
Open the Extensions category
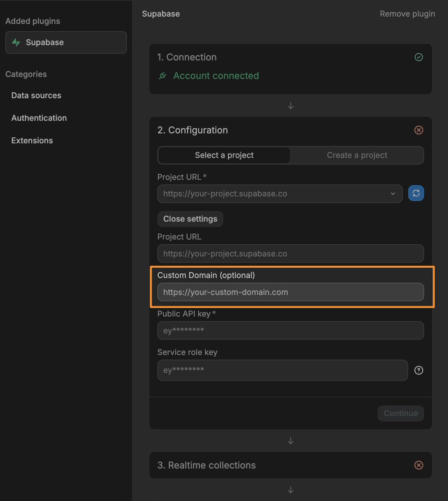click(x=32, y=141)
